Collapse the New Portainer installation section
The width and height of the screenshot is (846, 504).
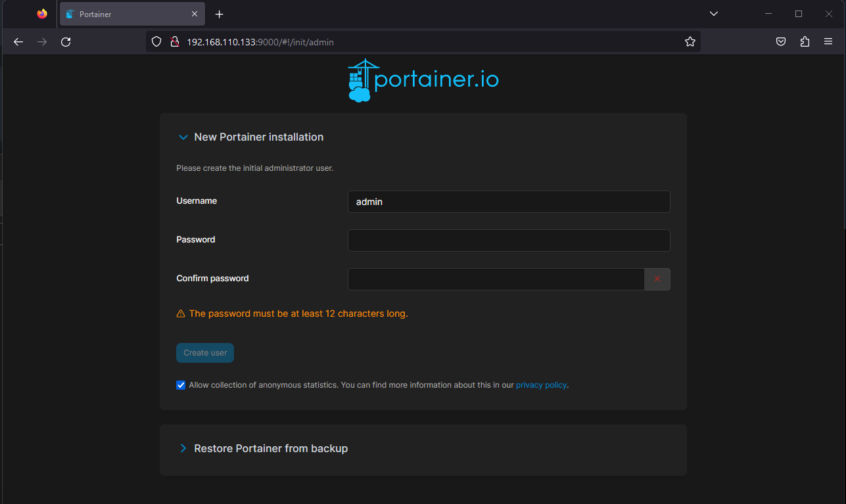pos(183,137)
